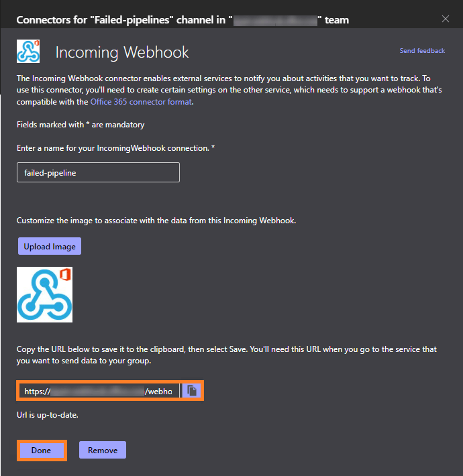Click the "Incoming Webhook" heading text
This screenshot has height=476, width=463.
coord(122,52)
